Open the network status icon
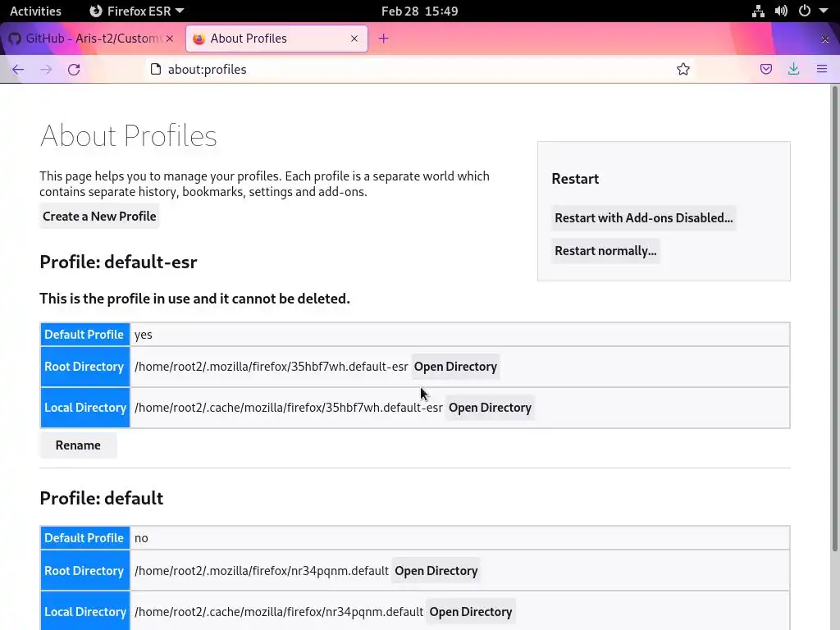840x630 pixels. pyautogui.click(x=758, y=11)
